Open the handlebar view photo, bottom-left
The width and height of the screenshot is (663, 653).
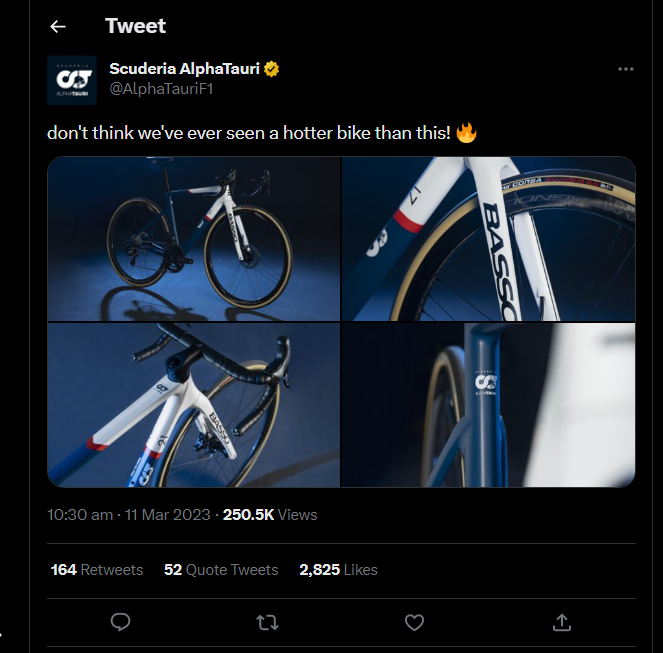point(193,405)
